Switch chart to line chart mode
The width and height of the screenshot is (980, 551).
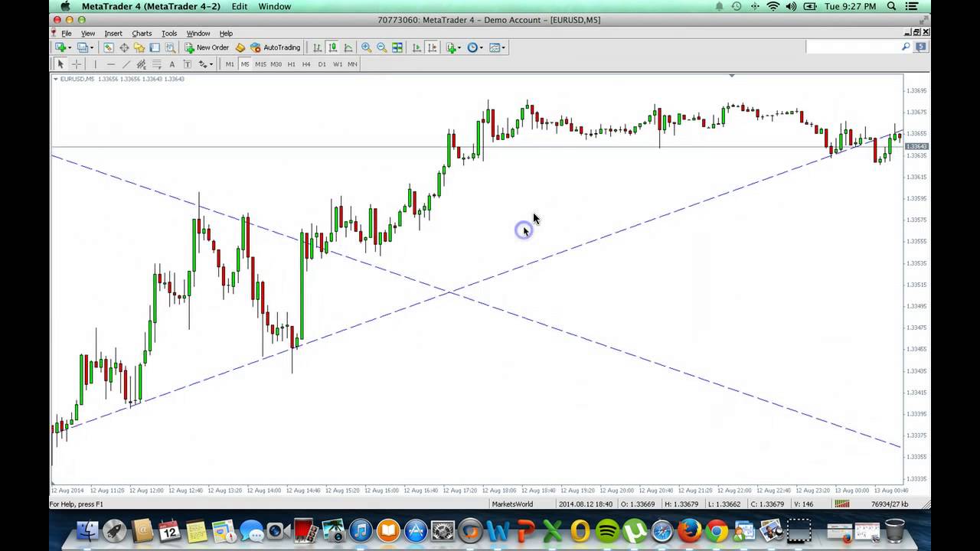(348, 47)
